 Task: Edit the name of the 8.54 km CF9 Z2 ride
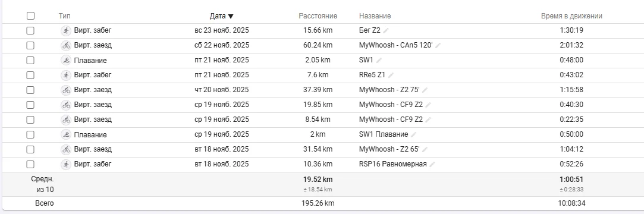[428, 120]
